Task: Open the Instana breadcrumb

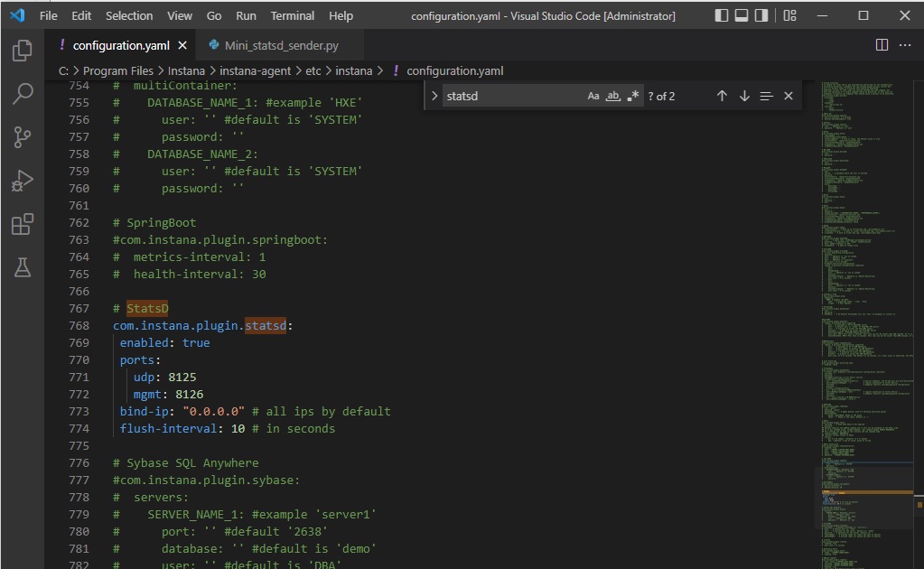Action: pyautogui.click(x=186, y=70)
